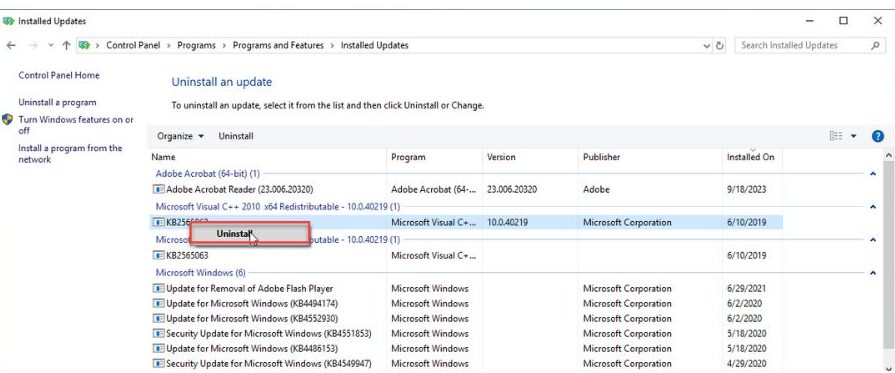The width and height of the screenshot is (895, 373).
Task: Open the help question mark icon
Action: [x=878, y=136]
